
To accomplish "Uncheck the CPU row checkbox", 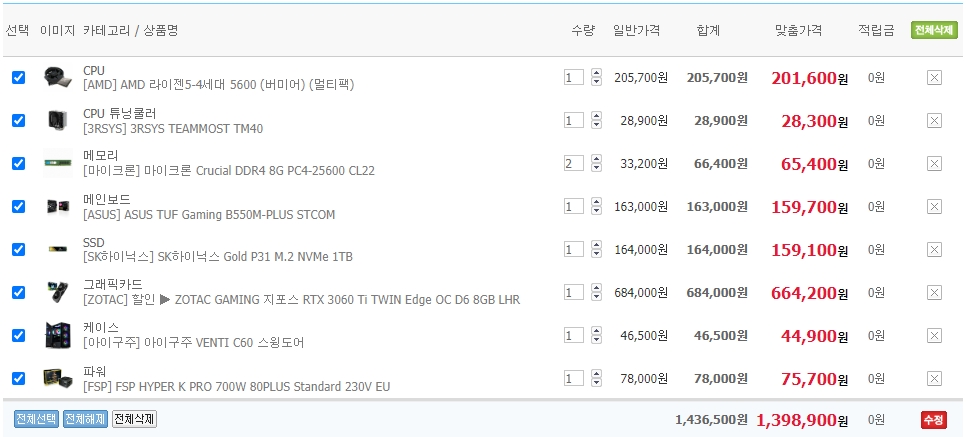I will [x=18, y=78].
